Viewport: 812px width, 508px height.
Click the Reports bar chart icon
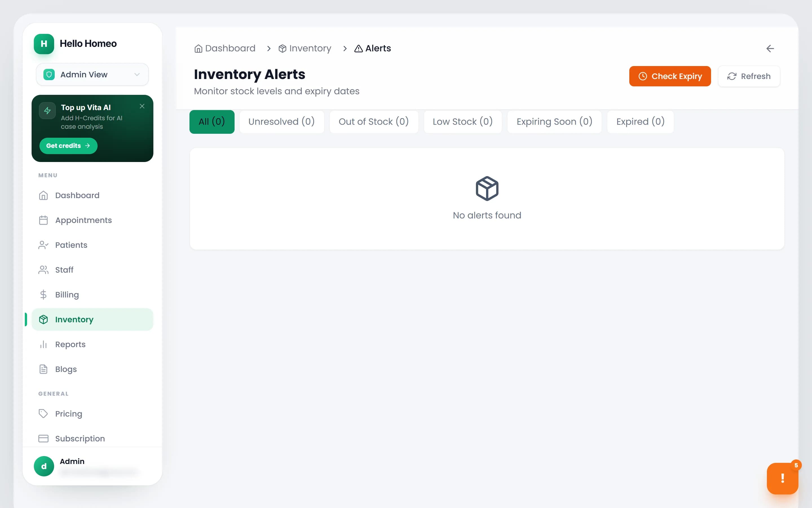[x=43, y=344]
